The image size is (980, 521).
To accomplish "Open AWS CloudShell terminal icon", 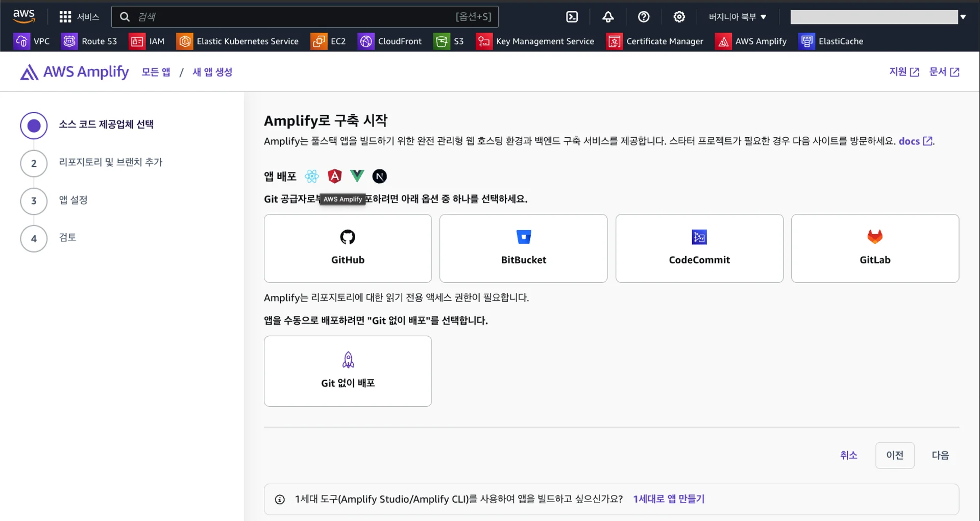I will point(572,17).
